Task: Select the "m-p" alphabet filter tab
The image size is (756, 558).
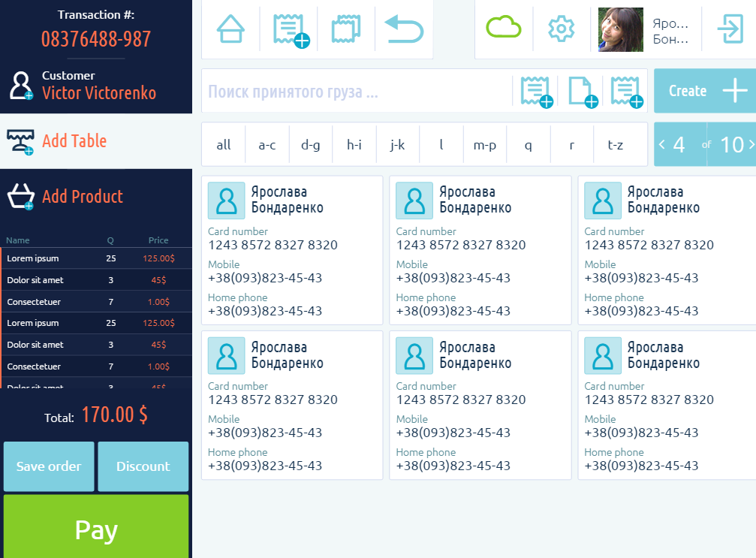Action: point(485,145)
